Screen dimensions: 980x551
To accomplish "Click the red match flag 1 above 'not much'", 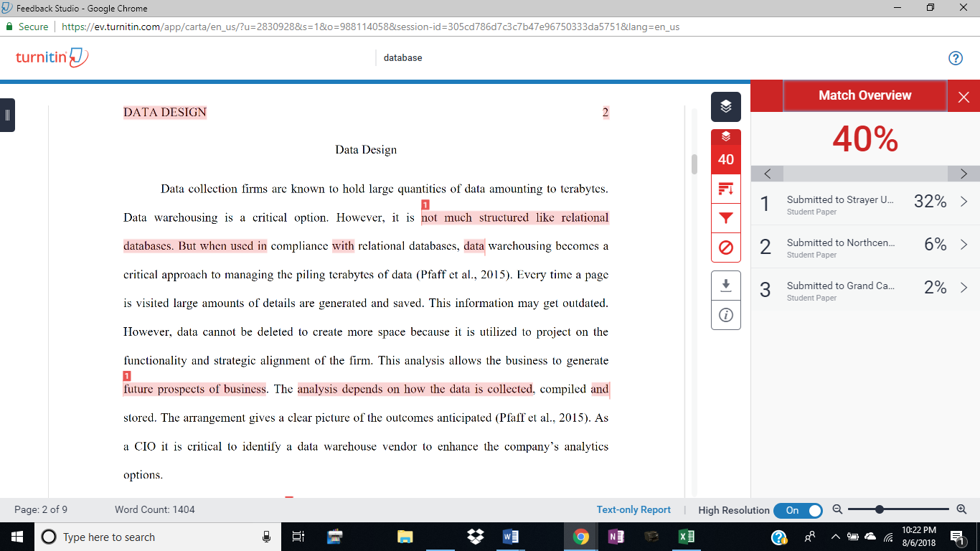I will (425, 206).
